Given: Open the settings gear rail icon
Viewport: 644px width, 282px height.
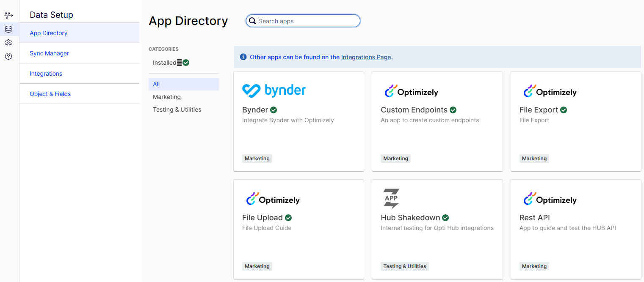Looking at the screenshot, I should click(x=8, y=43).
